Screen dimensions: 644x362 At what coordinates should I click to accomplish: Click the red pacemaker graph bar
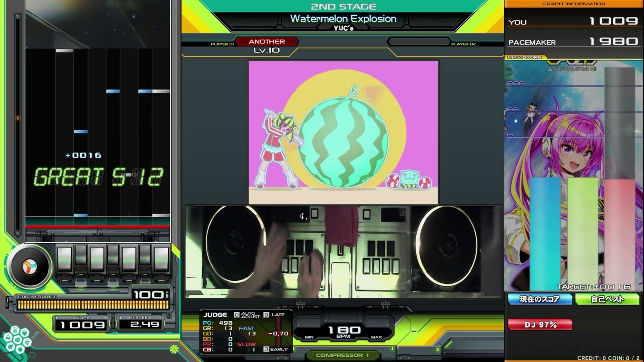pyautogui.click(x=620, y=234)
